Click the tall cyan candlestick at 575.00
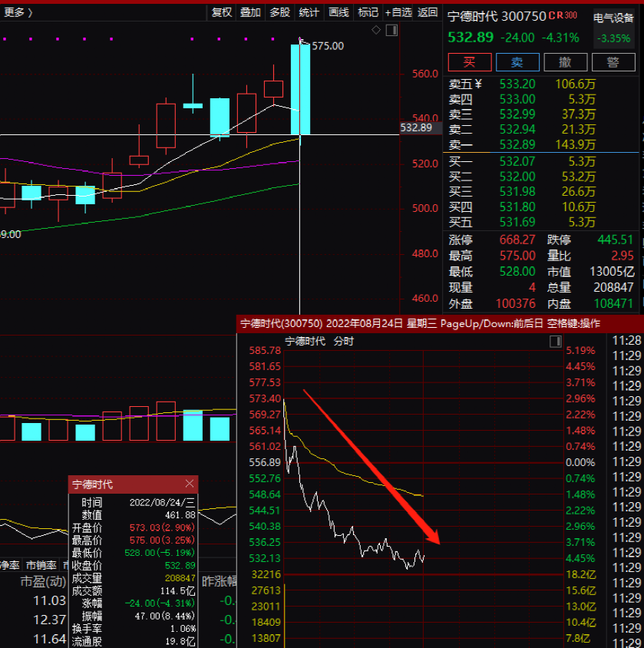The width and height of the screenshot is (644, 648). coord(300,89)
